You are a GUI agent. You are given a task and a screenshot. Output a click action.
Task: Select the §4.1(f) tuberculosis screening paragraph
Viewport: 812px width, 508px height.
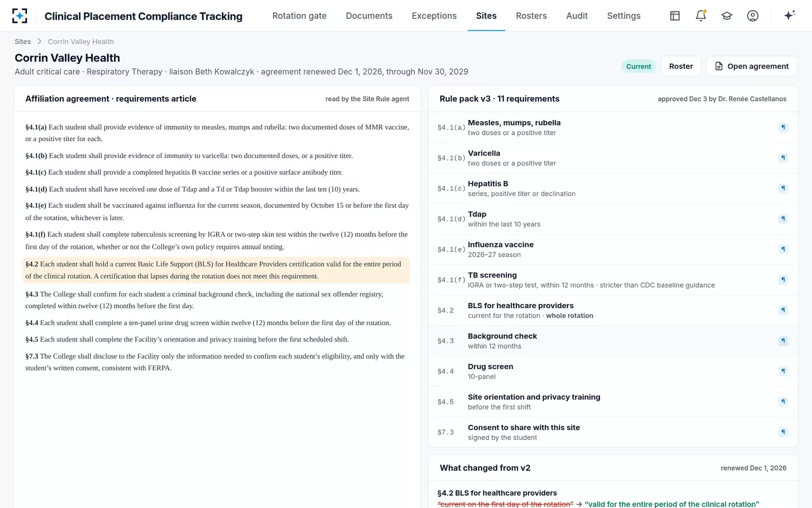(217, 240)
